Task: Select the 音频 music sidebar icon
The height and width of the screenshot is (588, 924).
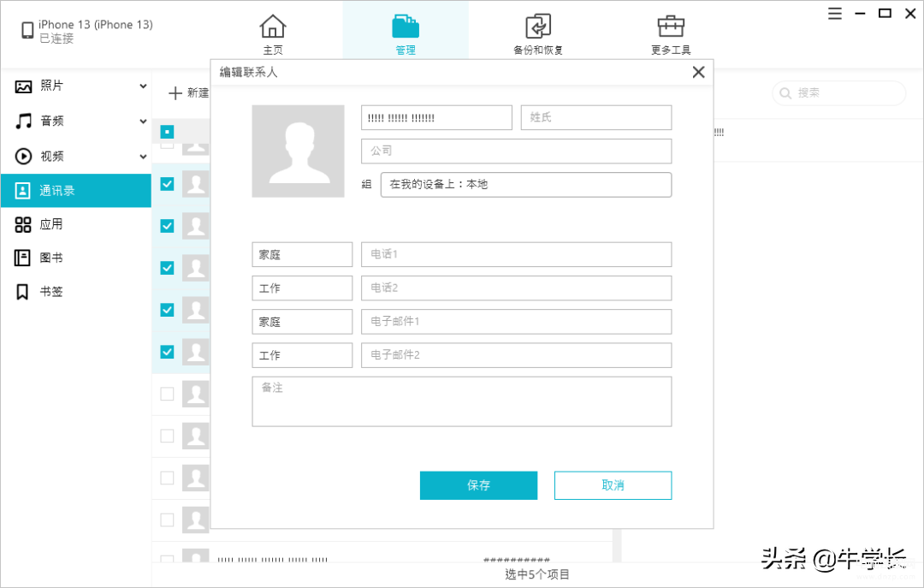Action: pos(24,122)
